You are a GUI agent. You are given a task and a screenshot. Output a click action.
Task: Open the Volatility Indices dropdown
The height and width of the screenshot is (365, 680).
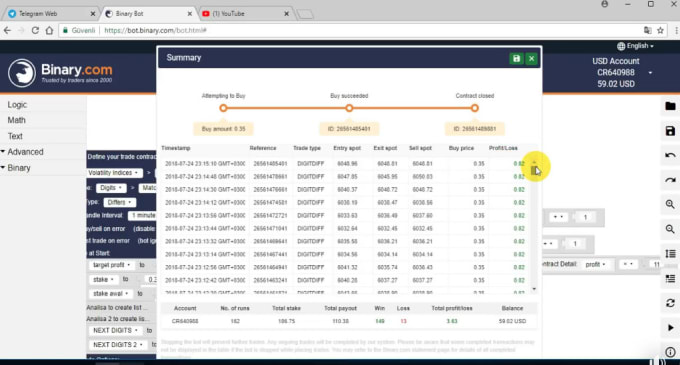click(x=114, y=173)
